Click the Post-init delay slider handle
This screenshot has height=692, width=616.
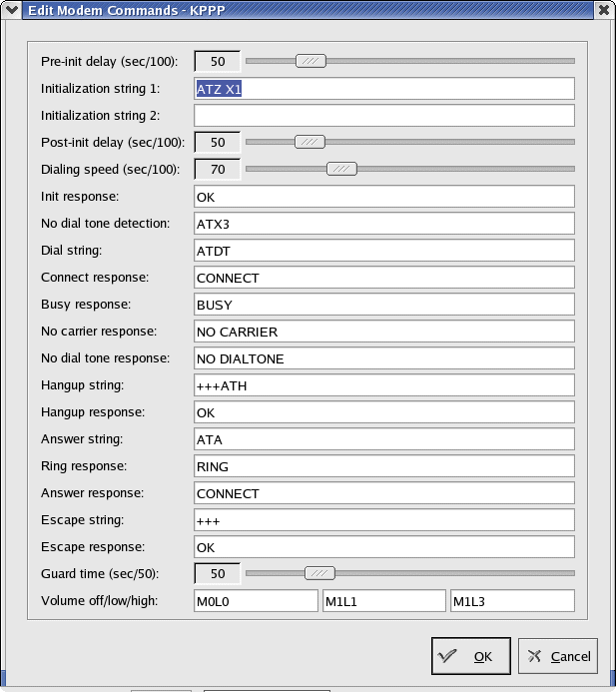tap(309, 142)
